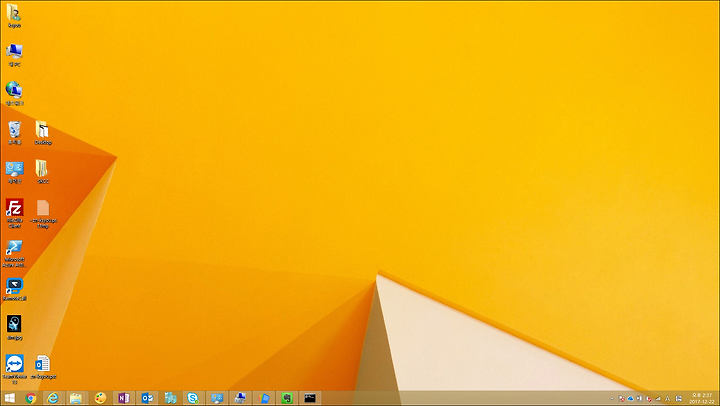This screenshot has width=720, height=406.
Task: Open the blue tilted-card taskbar app
Action: (x=263, y=398)
